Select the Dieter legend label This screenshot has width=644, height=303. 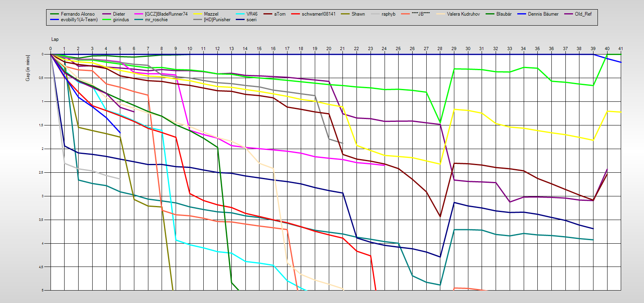point(119,14)
